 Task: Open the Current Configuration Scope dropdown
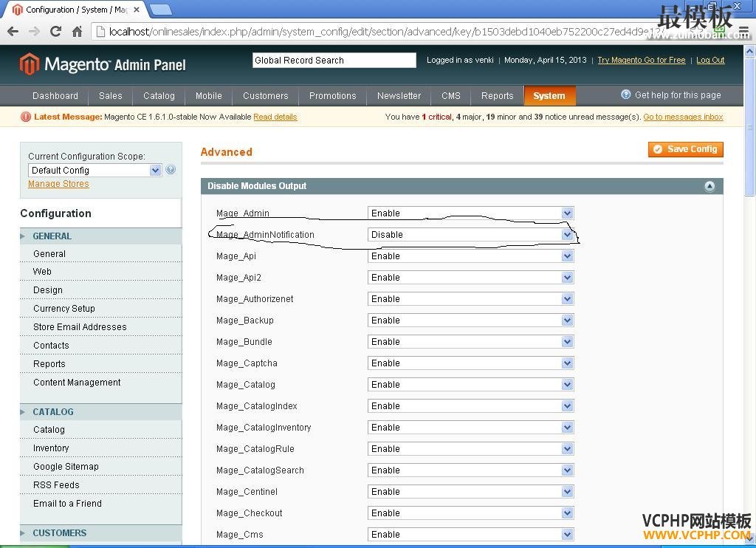coord(94,170)
